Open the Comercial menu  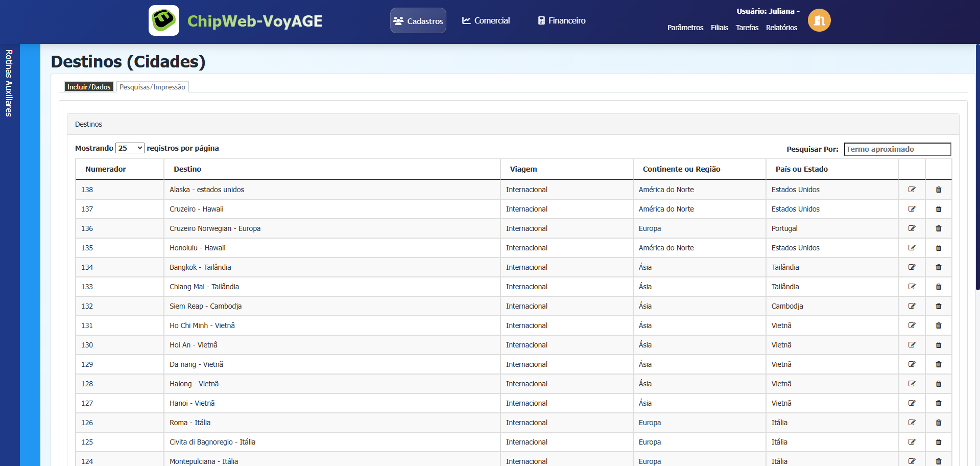pos(486,20)
